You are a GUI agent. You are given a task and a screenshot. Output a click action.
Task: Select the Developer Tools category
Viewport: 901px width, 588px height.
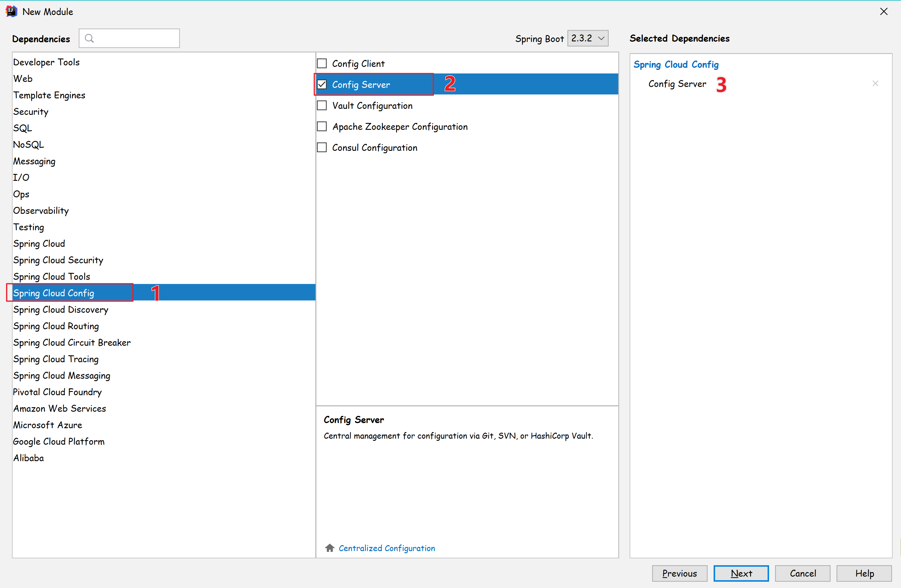point(46,62)
